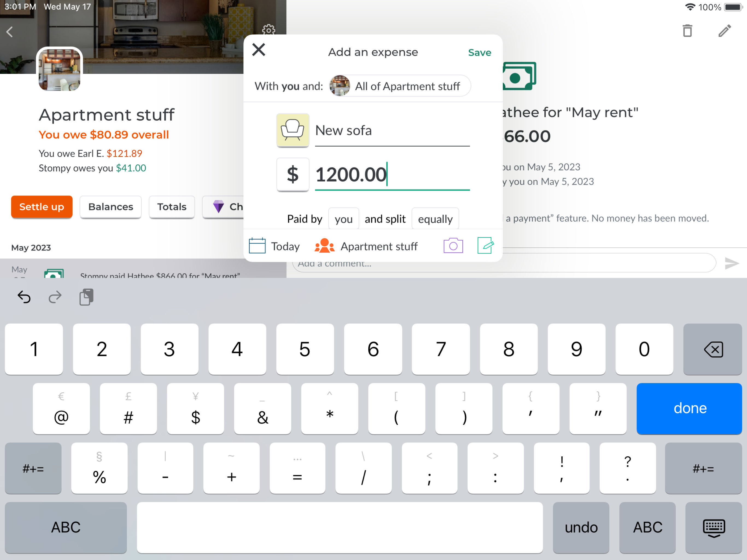The width and height of the screenshot is (747, 560).
Task: Hide keyboard with the dismiss keyboard key
Action: pyautogui.click(x=713, y=527)
